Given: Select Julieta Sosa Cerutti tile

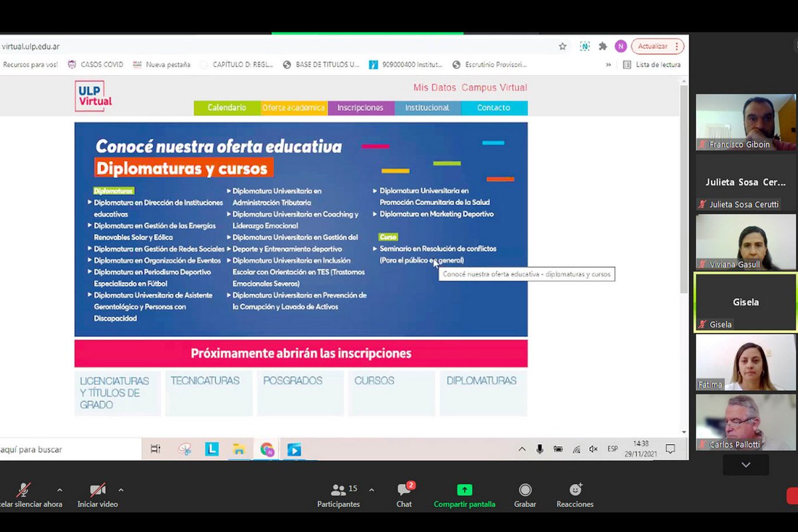Looking at the screenshot, I should coord(745,182).
